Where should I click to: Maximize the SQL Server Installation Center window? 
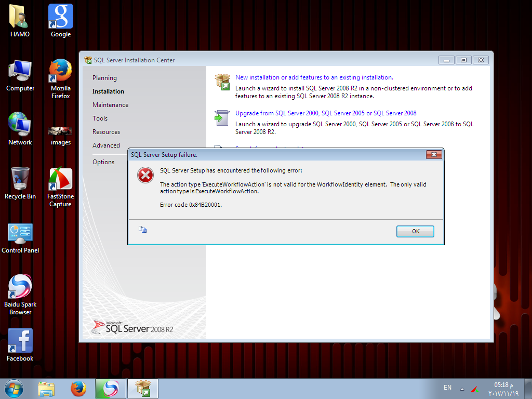click(463, 60)
